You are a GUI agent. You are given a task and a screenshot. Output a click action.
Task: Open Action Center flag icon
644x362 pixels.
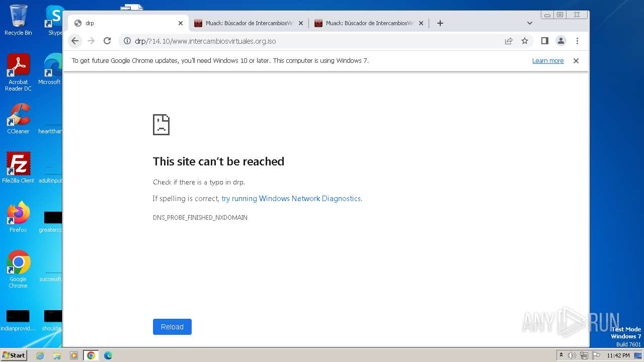[596, 355]
